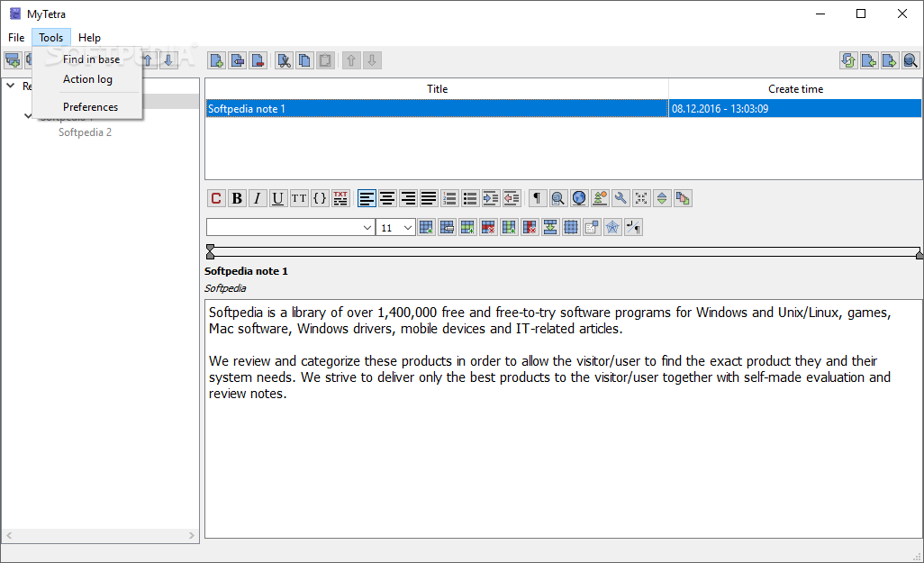Add table column with green plus
This screenshot has width=924, height=563.
509,227
